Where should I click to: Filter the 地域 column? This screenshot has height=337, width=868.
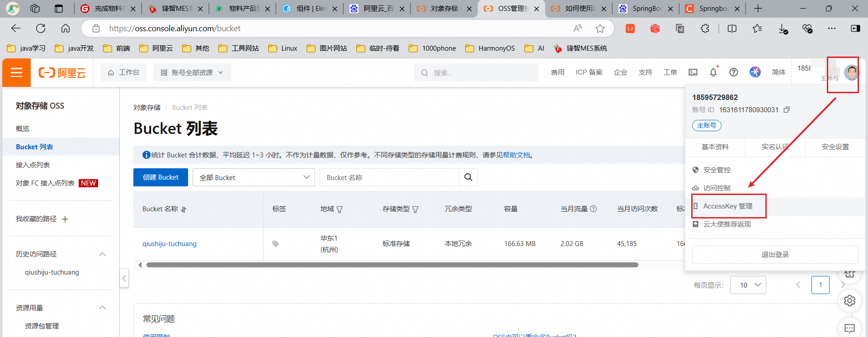(x=340, y=209)
